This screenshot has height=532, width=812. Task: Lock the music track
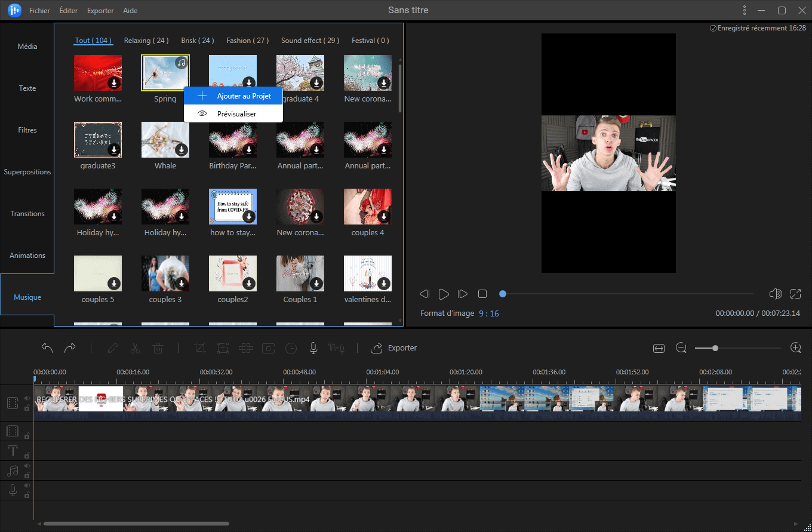pos(27,475)
